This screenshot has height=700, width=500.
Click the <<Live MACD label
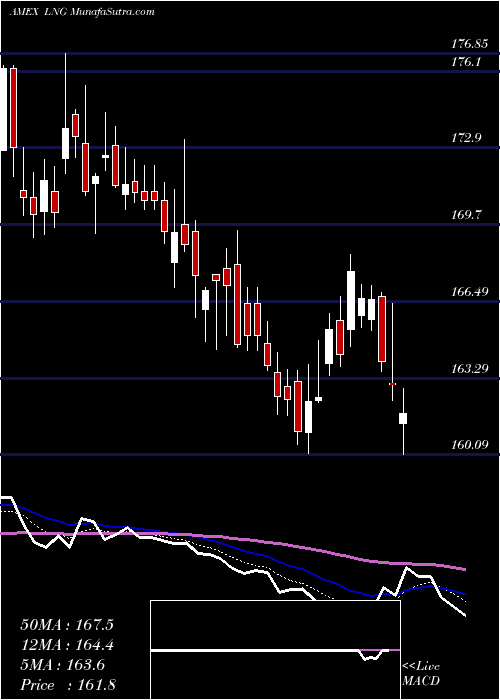point(421,674)
